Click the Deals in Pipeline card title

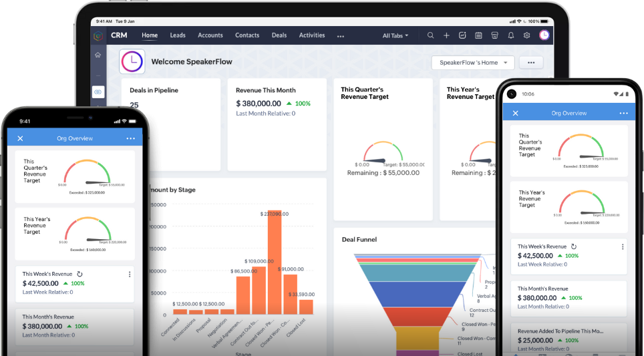click(154, 90)
